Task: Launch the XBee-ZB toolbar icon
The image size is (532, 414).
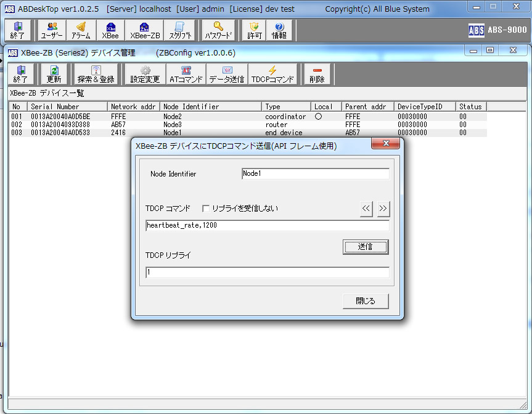Action: tap(145, 30)
